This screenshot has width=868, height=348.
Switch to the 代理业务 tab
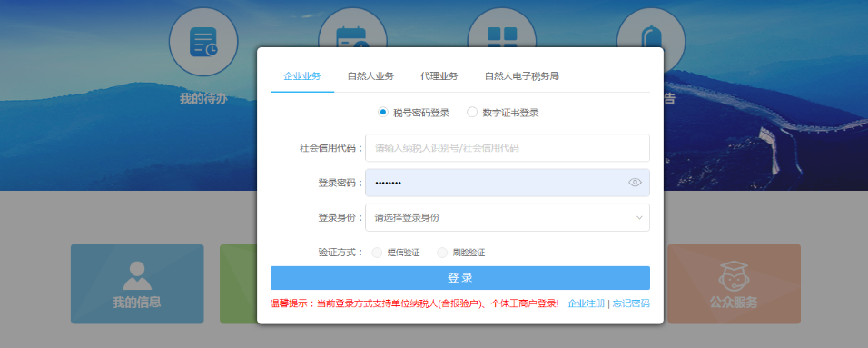(439, 76)
